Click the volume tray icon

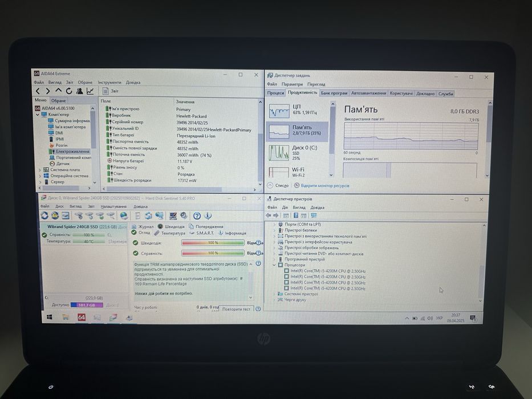430,318
